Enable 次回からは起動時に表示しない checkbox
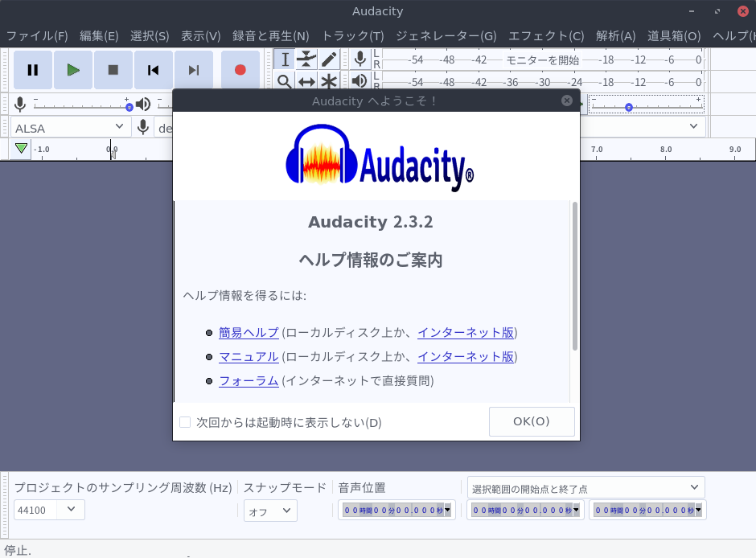This screenshot has height=558, width=756. pos(185,421)
